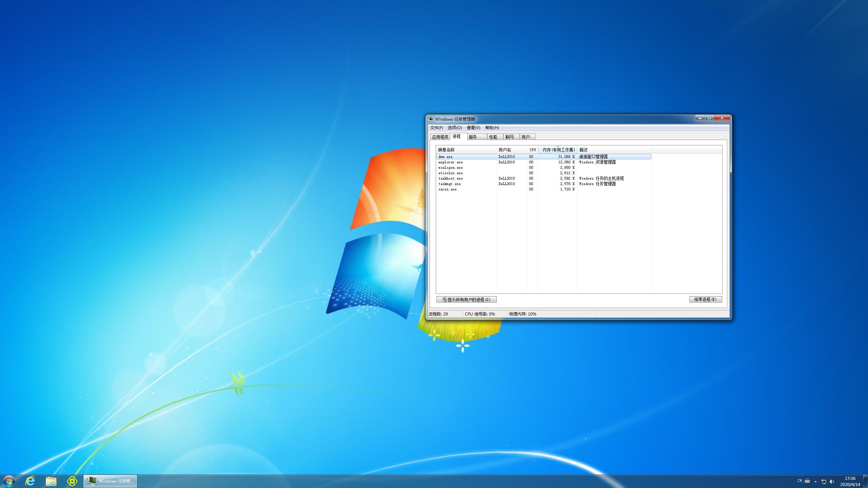
Task: Click description 桌面窗口管理器
Action: click(593, 157)
